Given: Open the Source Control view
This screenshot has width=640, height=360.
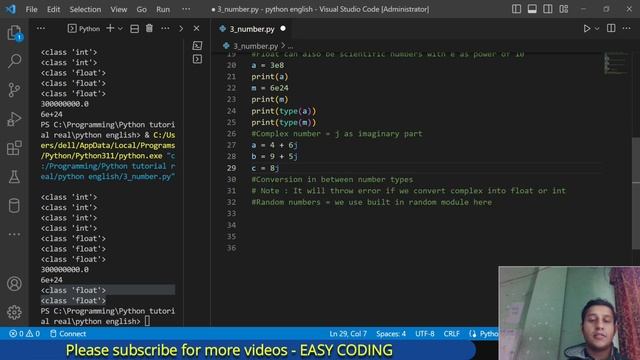Looking at the screenshot, I should tap(14, 90).
